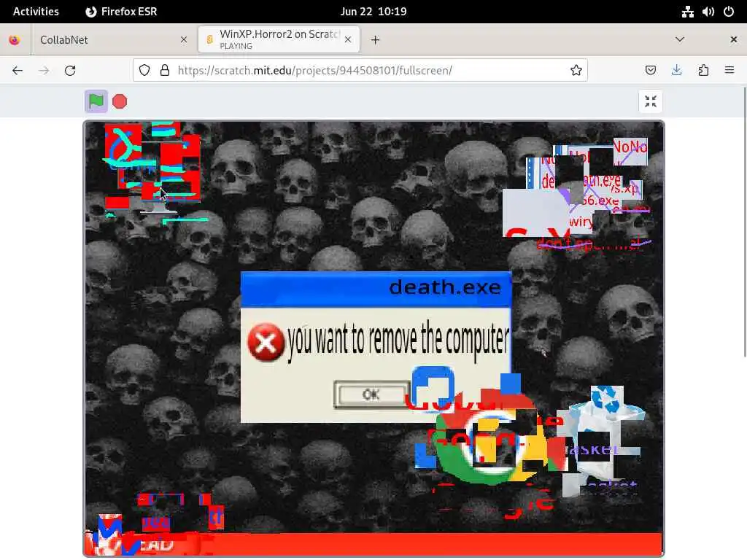
Task: Bookmark this page with the star
Action: pos(576,71)
